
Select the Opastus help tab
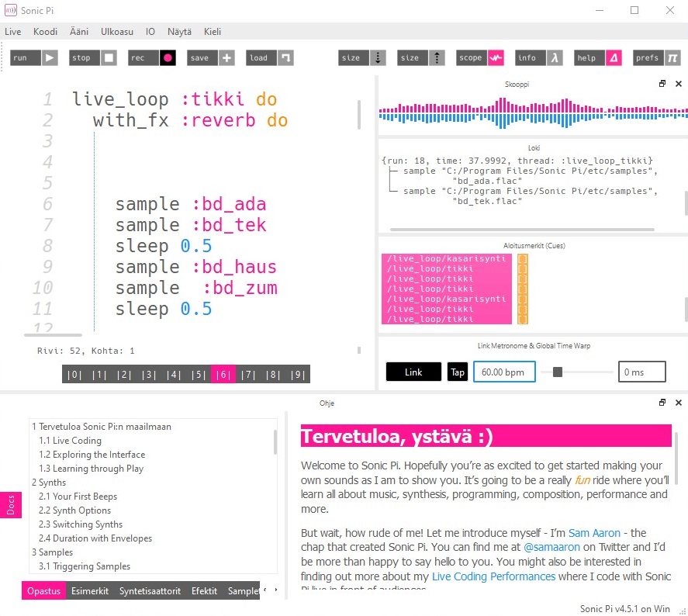44,590
